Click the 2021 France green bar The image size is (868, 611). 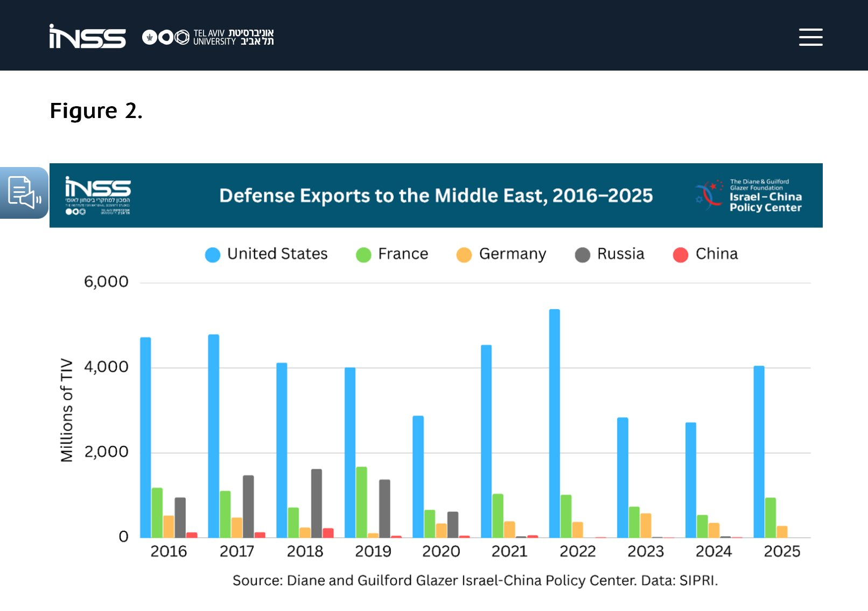click(498, 516)
